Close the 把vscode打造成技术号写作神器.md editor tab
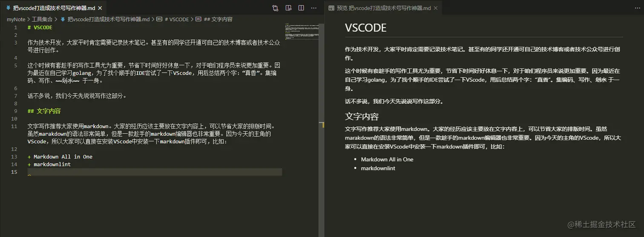644x237 pixels. 101,8
